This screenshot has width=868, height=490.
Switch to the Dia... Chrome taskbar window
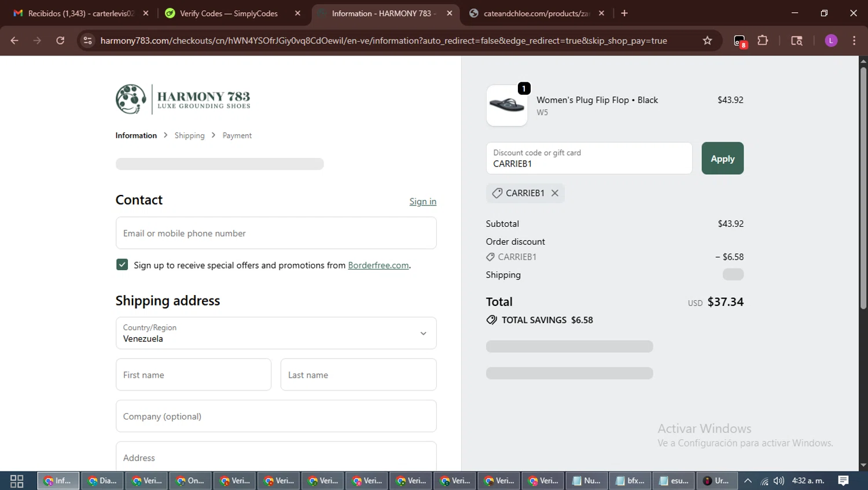point(102,481)
